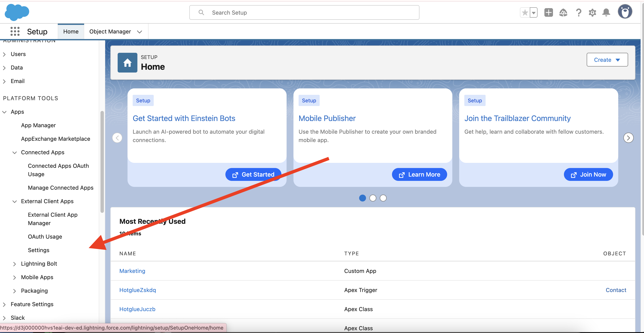Image resolution: width=644 pixels, height=333 pixels.
Task: Open Join the Trailblazer Community link
Action: tap(518, 118)
